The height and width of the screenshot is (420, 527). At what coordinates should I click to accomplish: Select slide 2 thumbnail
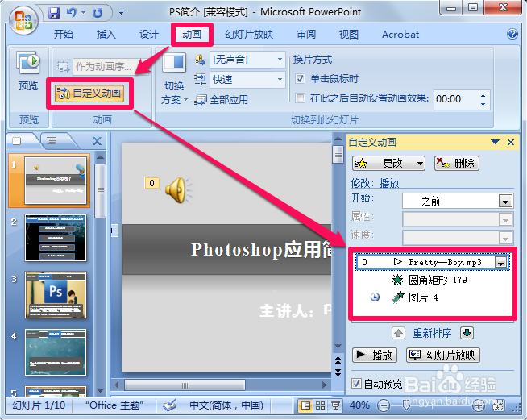pyautogui.click(x=56, y=238)
